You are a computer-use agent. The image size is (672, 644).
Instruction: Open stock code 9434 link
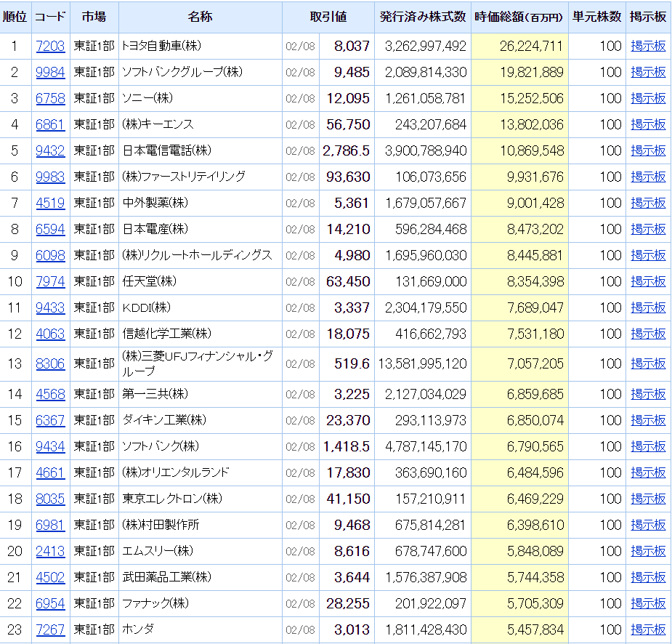click(50, 446)
